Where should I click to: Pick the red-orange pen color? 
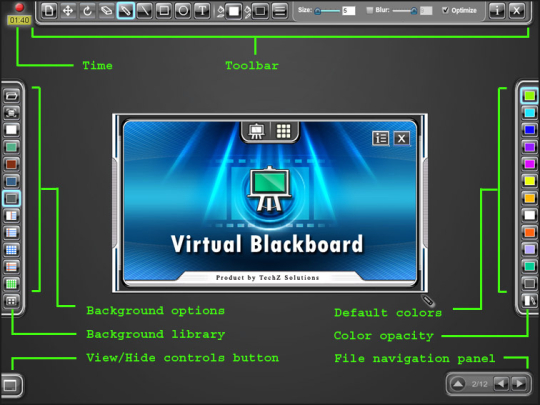pos(529,232)
